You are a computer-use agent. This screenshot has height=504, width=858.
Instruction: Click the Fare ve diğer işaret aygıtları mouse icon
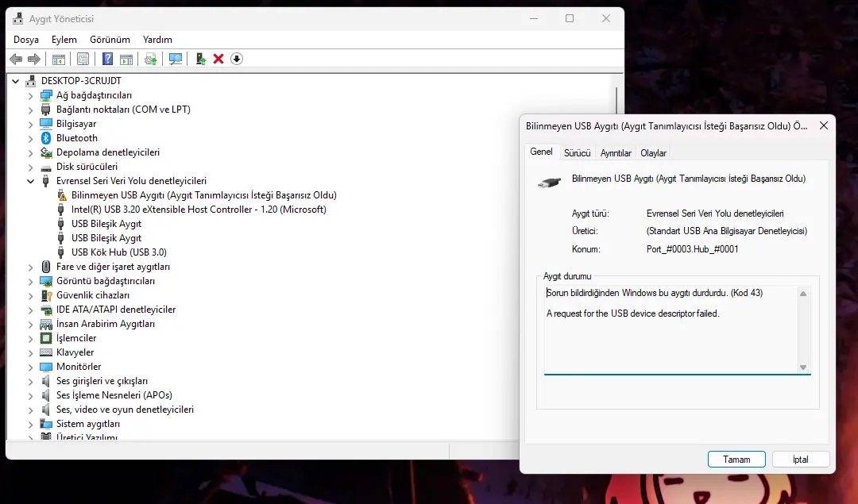(46, 267)
